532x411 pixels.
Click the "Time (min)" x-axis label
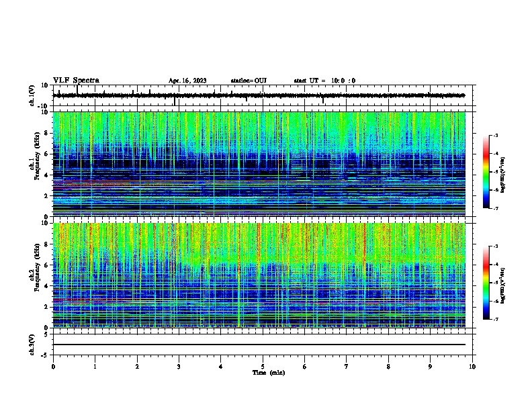pyautogui.click(x=269, y=373)
